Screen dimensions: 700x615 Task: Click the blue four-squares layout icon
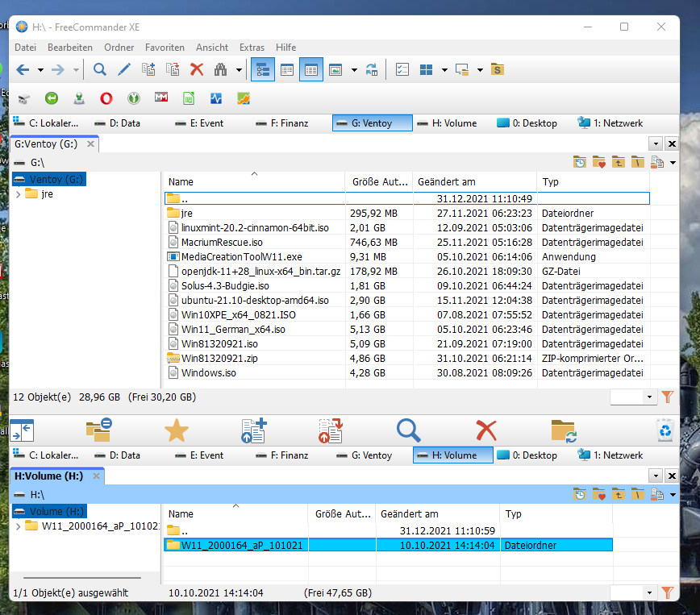[427, 69]
